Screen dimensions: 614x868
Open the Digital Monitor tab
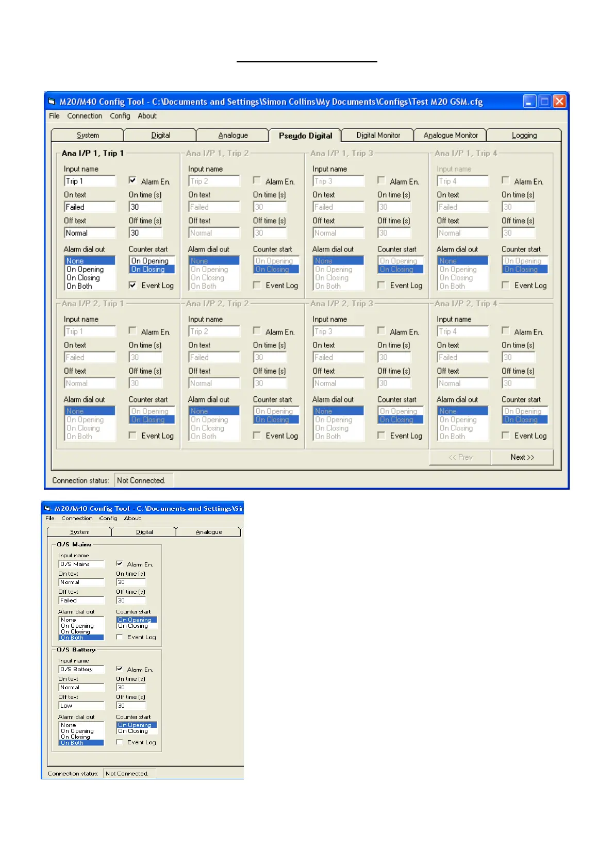[x=378, y=135]
